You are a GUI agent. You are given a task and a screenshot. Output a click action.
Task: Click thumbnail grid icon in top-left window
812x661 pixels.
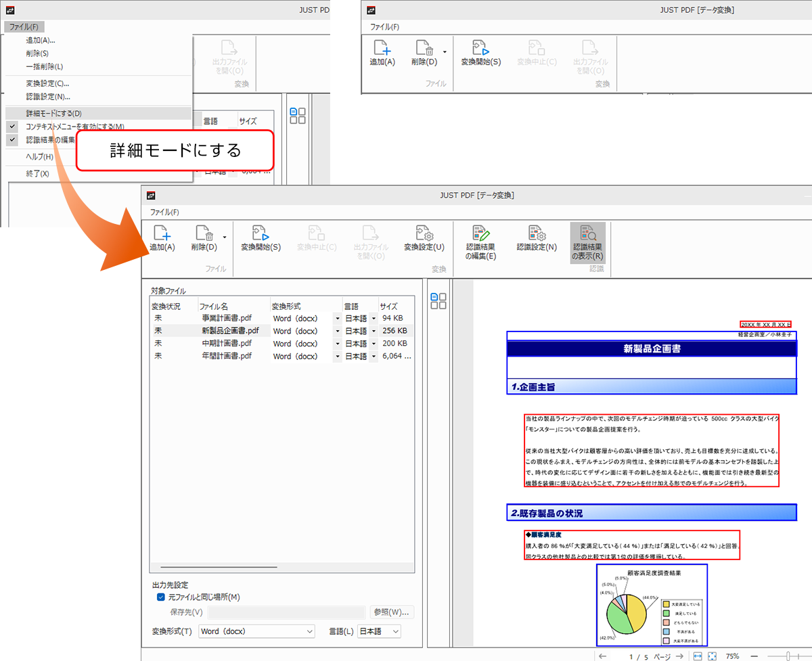(x=298, y=116)
